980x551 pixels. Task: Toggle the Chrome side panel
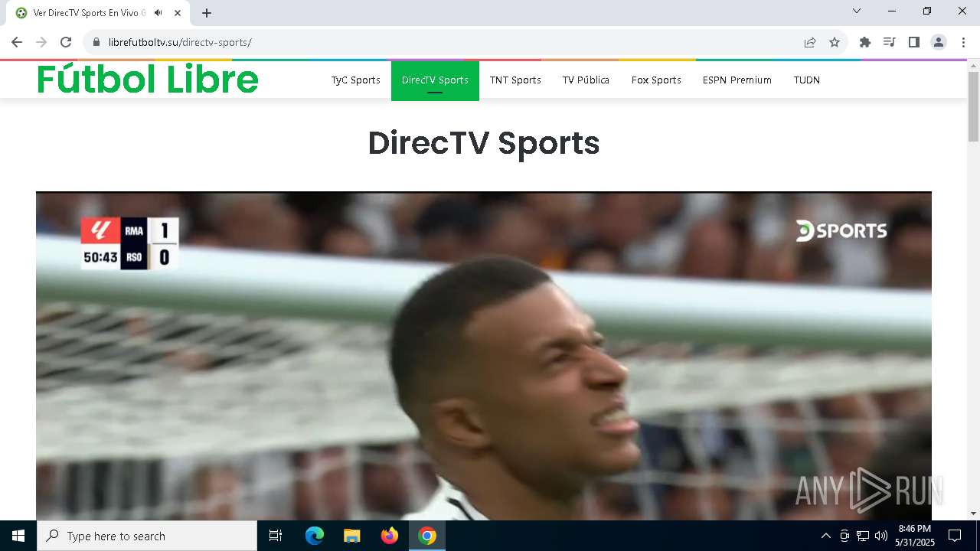914,42
